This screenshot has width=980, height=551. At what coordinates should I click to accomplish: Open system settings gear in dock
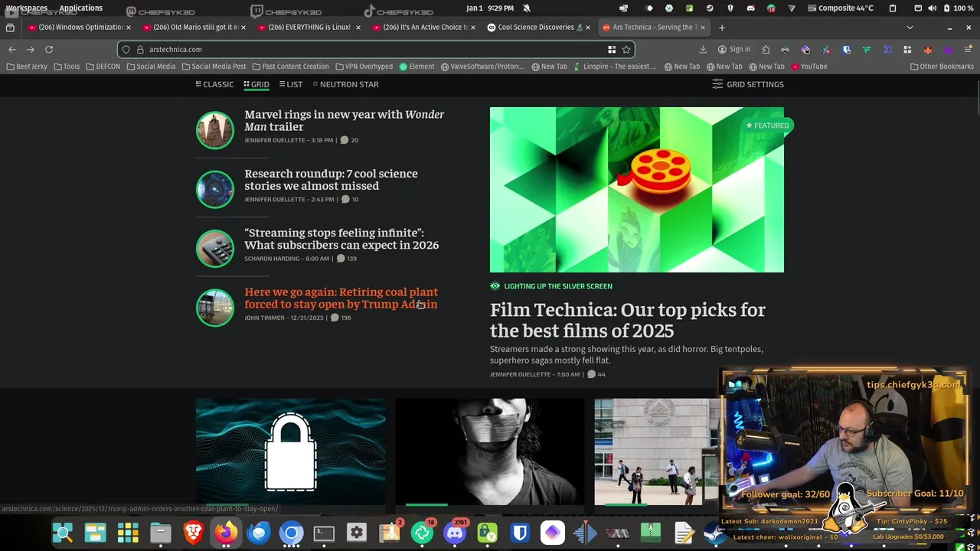pyautogui.click(x=357, y=533)
